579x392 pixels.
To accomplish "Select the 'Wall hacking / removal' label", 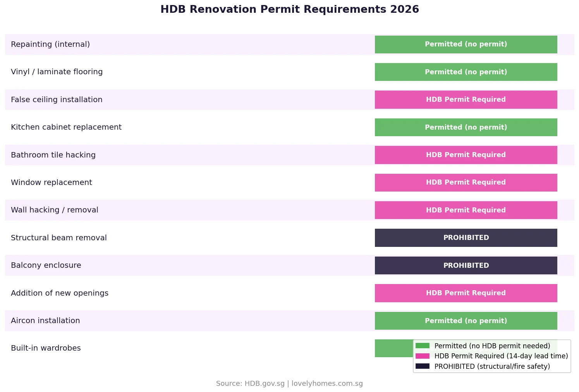I will coord(55,210).
